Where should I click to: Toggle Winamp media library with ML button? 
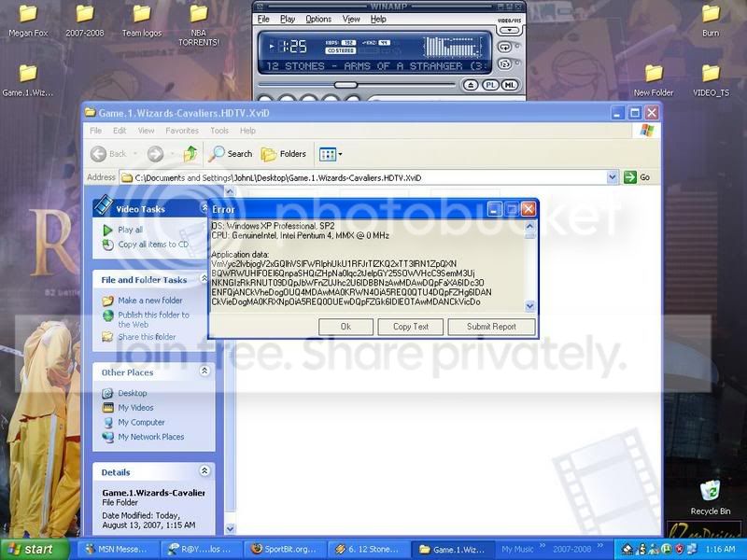510,84
